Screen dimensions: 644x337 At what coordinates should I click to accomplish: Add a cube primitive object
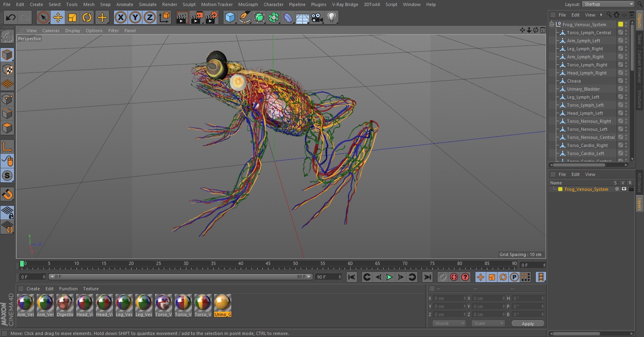230,17
